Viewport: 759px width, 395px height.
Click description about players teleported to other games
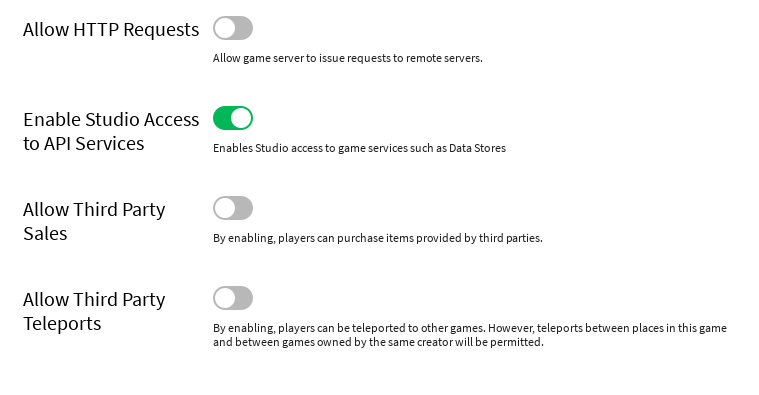point(470,335)
